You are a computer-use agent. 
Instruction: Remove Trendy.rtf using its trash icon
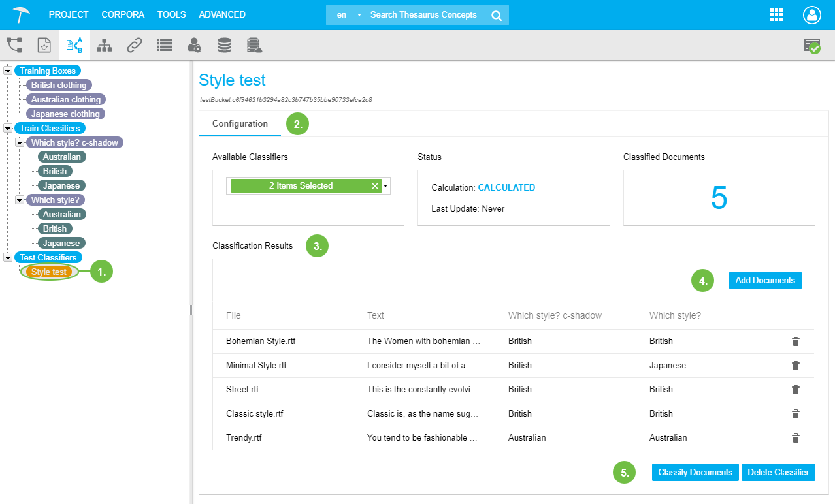tap(795, 438)
